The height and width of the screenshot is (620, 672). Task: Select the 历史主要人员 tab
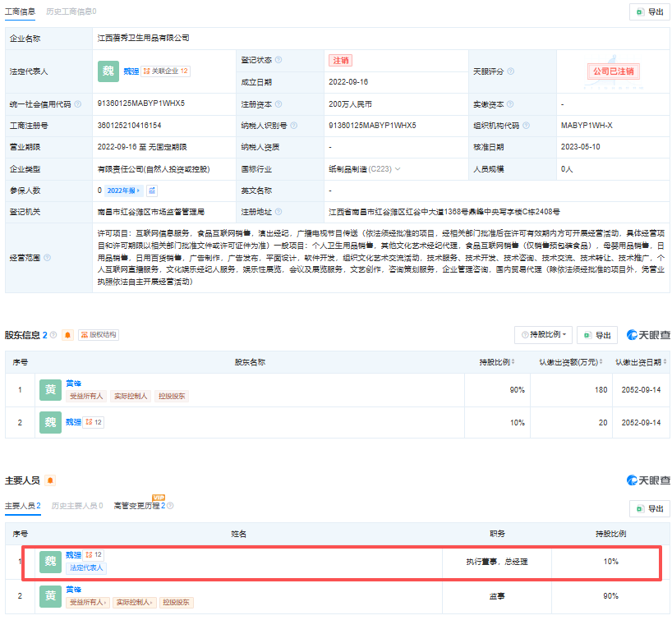[77, 506]
